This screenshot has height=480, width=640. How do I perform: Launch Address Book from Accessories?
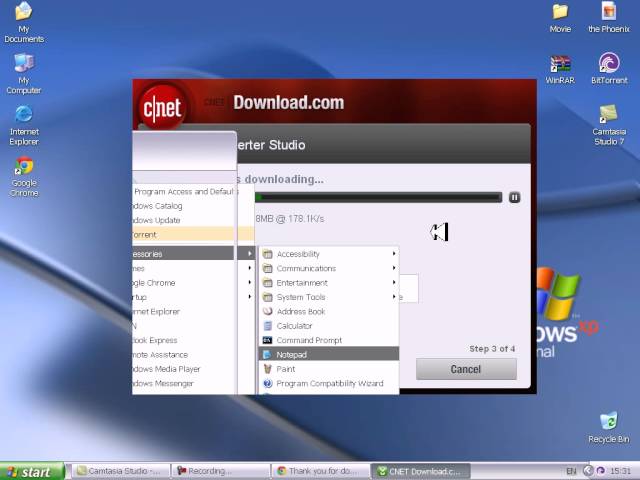330,311
